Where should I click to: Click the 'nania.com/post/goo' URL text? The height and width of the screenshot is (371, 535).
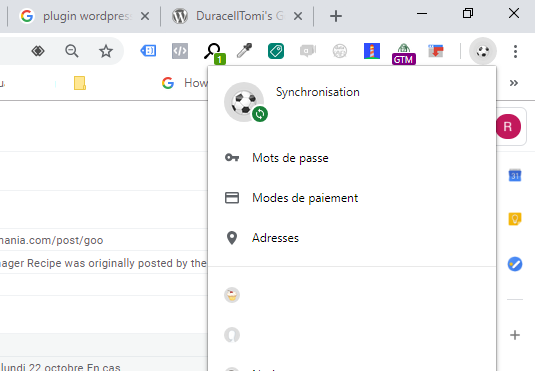pos(52,240)
